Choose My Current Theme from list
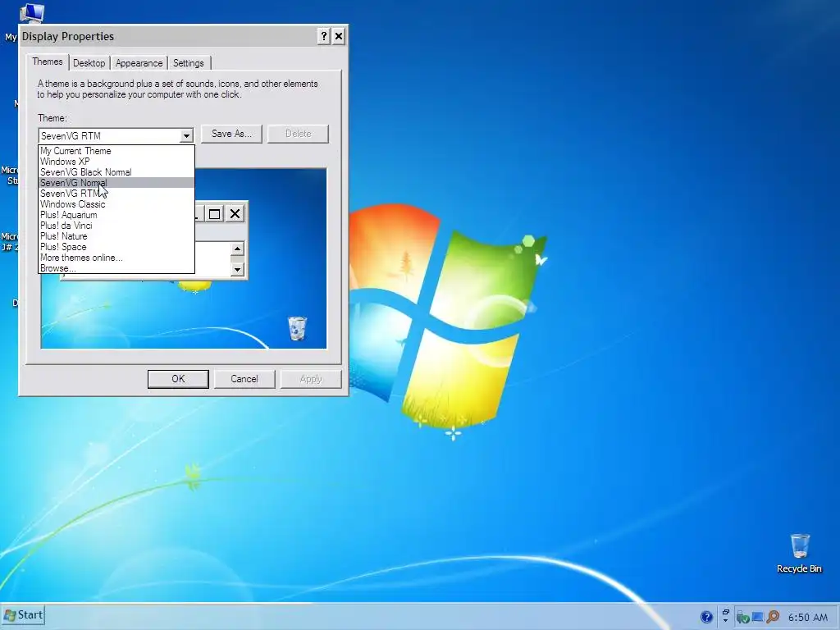 click(116, 151)
